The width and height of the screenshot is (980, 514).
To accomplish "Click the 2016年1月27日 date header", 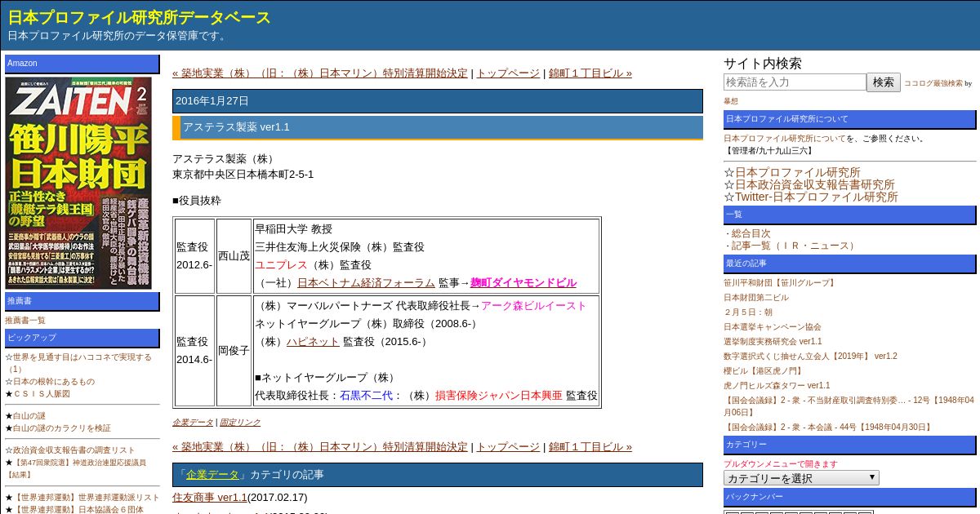I will click(x=438, y=101).
